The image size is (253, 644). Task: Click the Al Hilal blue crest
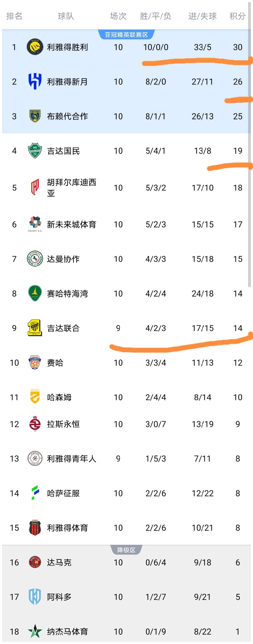pos(35,82)
